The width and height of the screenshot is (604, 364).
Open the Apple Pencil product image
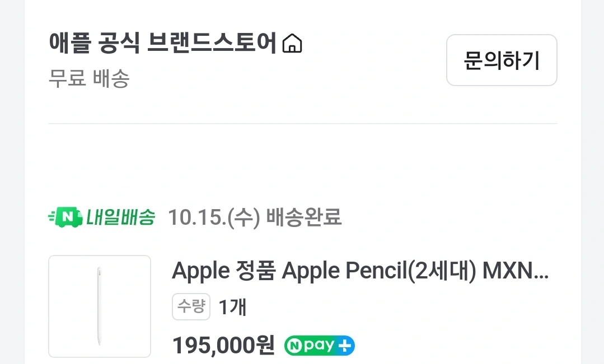click(100, 306)
